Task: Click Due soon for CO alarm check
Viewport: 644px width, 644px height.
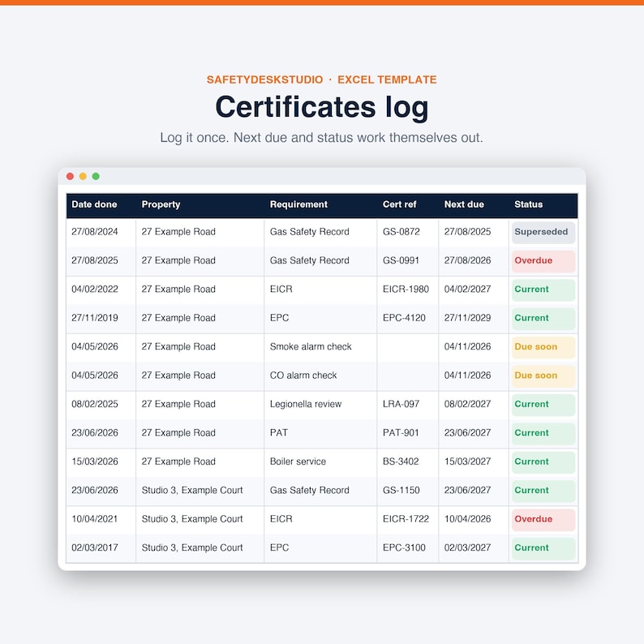Action: (543, 376)
